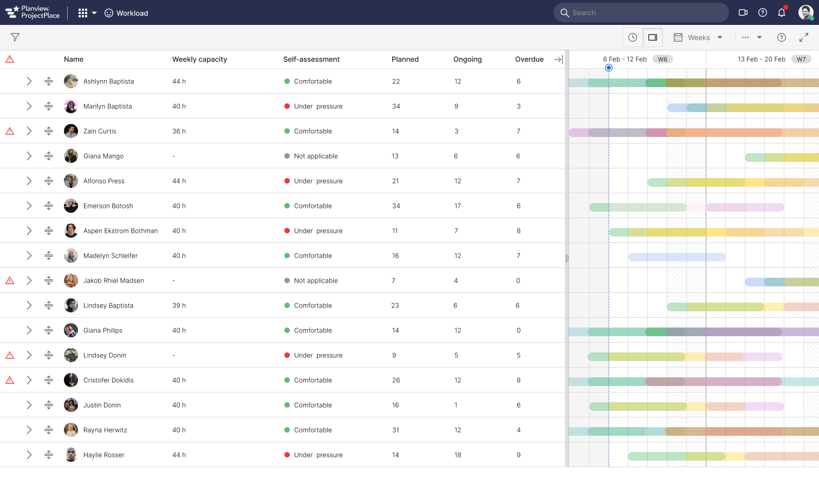Toggle the side panel view button

[653, 37]
